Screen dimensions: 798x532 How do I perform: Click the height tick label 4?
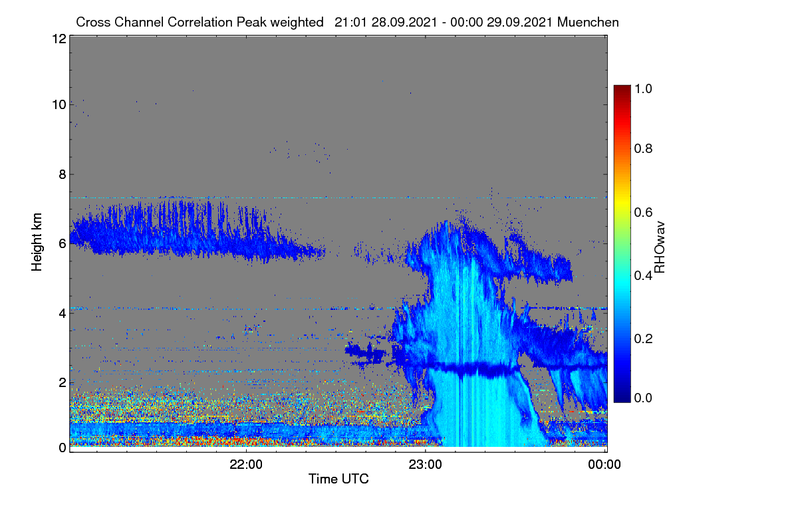click(x=62, y=313)
